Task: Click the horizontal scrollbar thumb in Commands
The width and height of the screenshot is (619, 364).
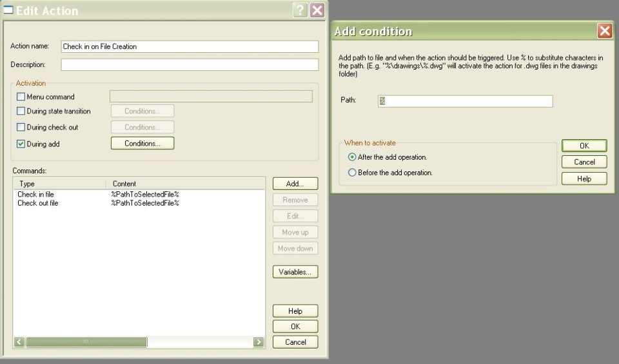Action: 86,342
